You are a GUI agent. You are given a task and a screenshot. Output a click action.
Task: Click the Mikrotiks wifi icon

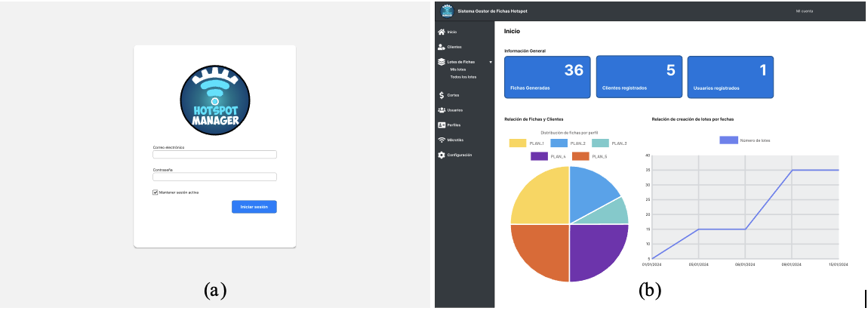442,140
